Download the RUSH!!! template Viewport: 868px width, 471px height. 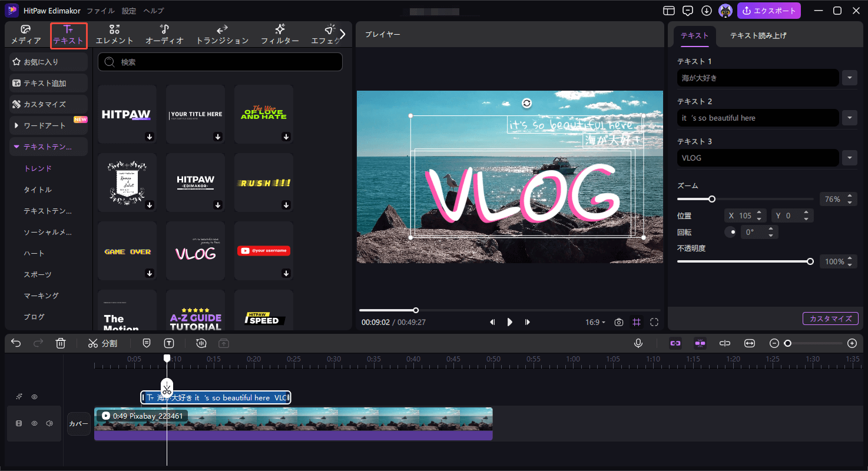[x=286, y=205]
